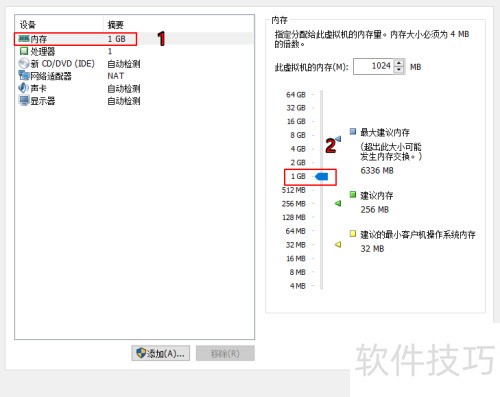Click the 4 GB scale label
The image size is (500, 397).
[x=298, y=149]
